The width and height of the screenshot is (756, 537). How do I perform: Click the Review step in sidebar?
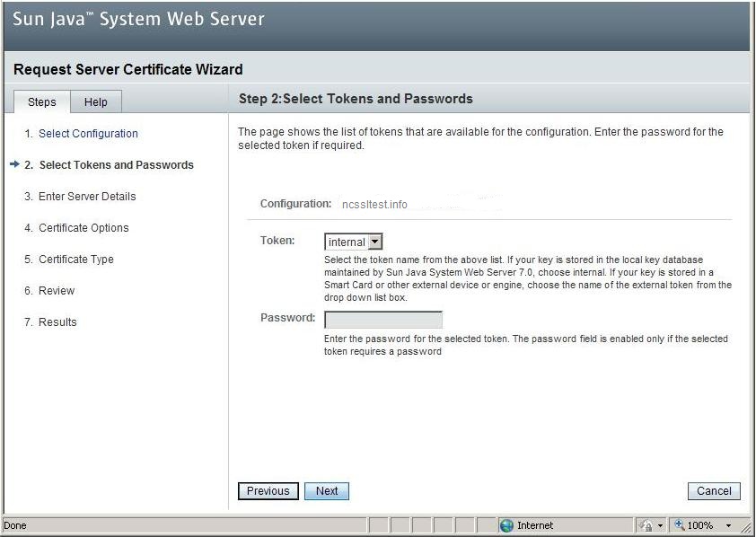pos(57,291)
